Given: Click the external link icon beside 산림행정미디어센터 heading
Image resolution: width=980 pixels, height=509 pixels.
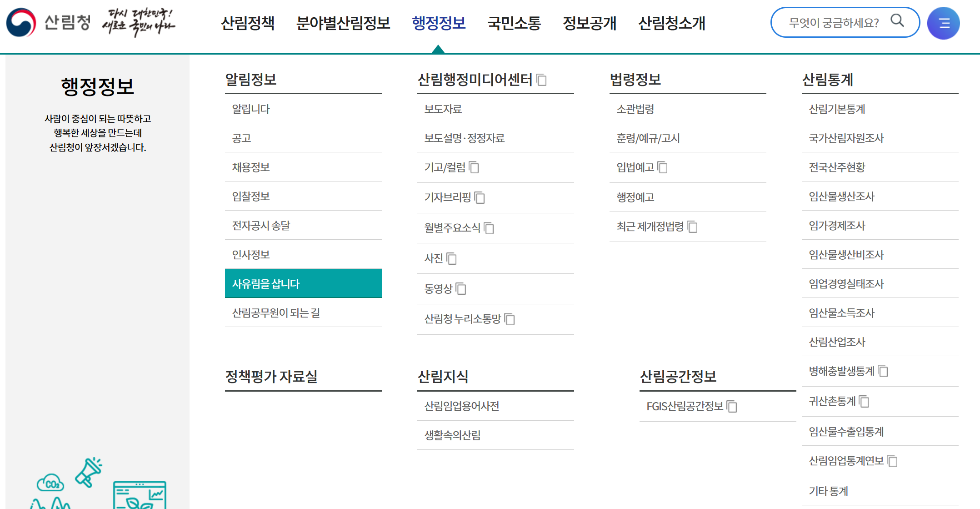Looking at the screenshot, I should 541,80.
